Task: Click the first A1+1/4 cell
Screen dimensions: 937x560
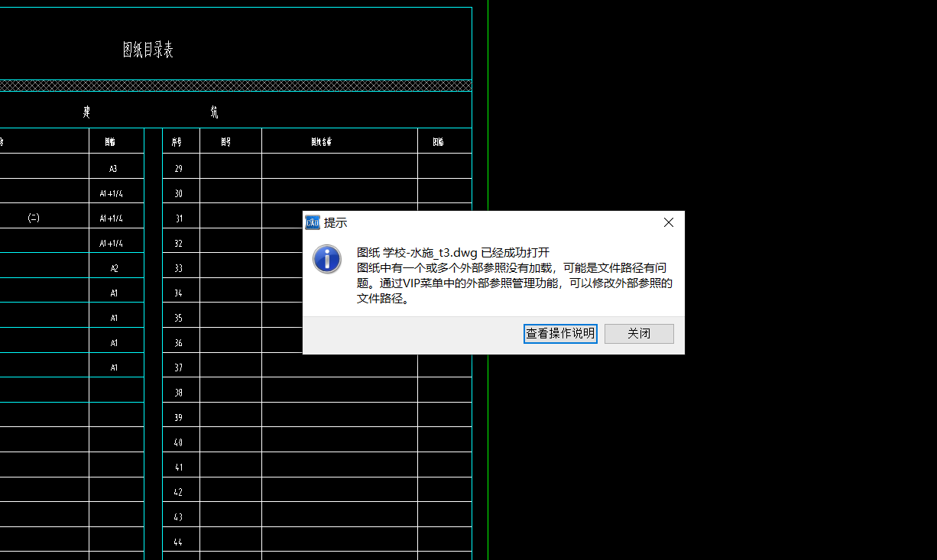Action: 112,193
